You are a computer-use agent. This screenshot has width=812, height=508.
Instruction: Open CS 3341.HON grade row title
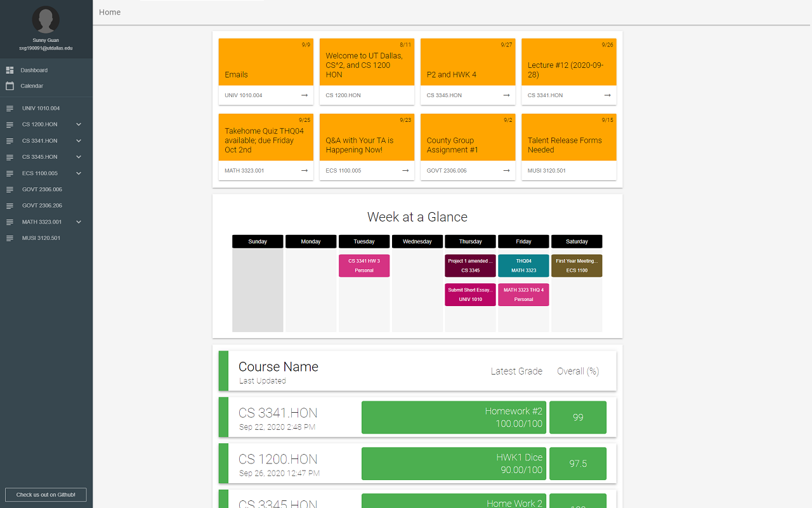(x=278, y=413)
